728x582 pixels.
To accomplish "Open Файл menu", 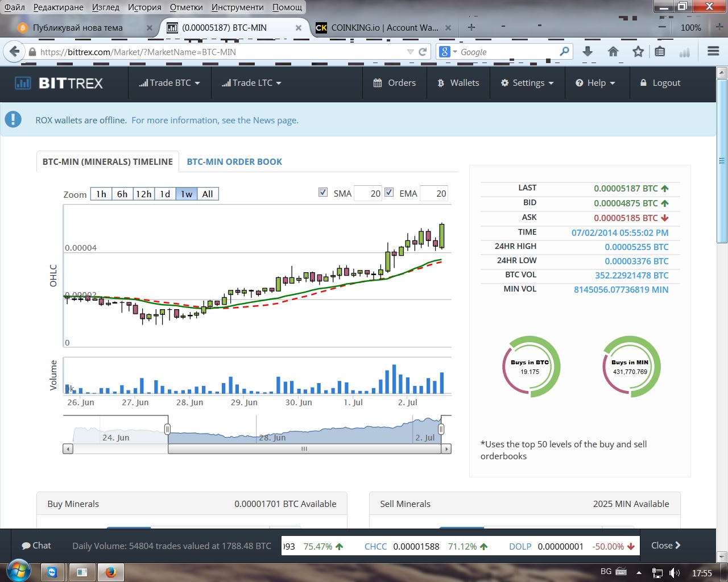I will click(x=14, y=7).
